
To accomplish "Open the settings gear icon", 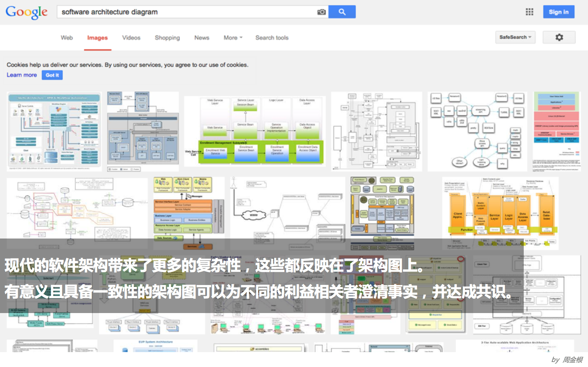I will (559, 37).
